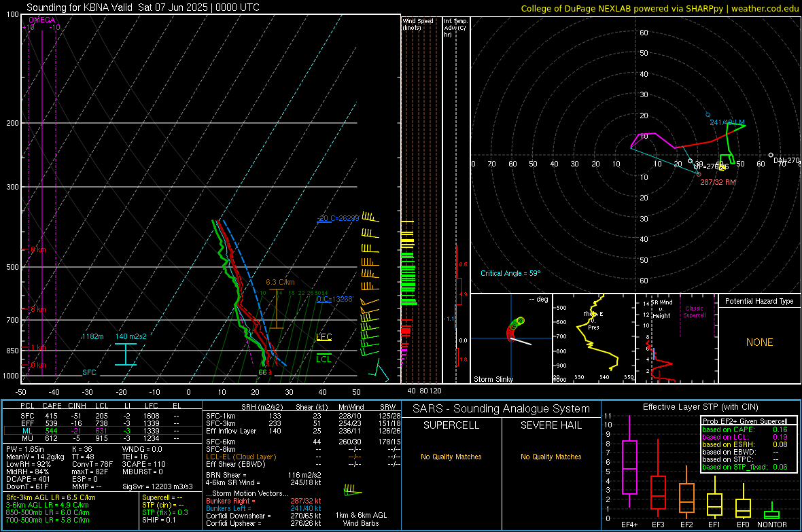The height and width of the screenshot is (532, 802).
Task: Click the PW = 1.65in value
Action: (x=25, y=449)
